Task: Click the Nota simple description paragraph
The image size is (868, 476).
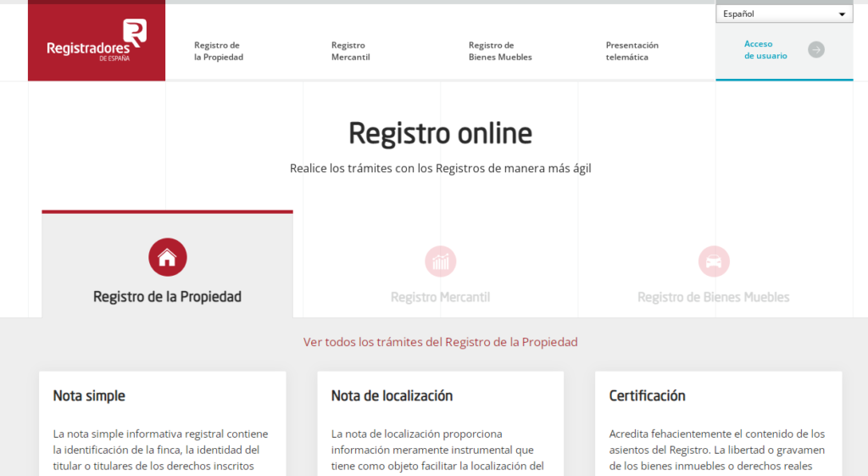Action: click(161, 450)
